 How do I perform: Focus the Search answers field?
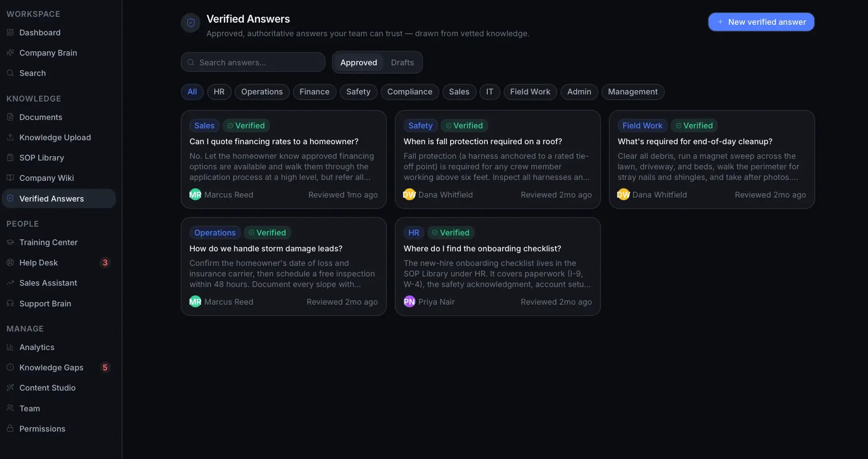click(253, 62)
